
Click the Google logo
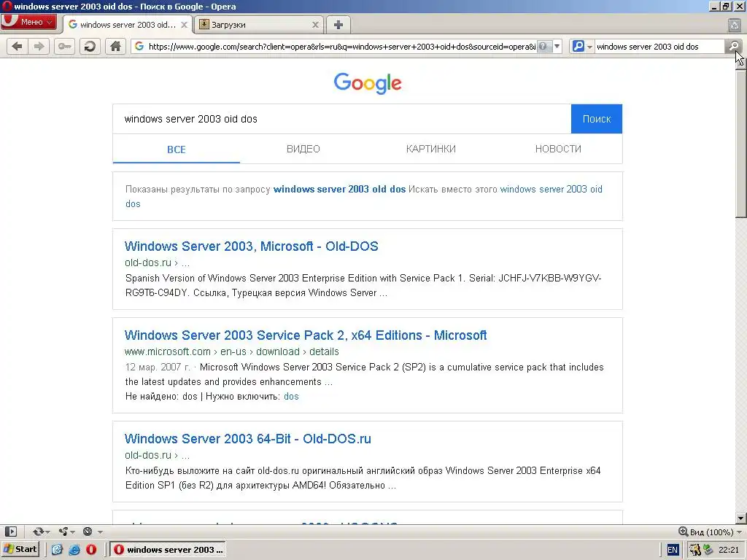coord(368,84)
